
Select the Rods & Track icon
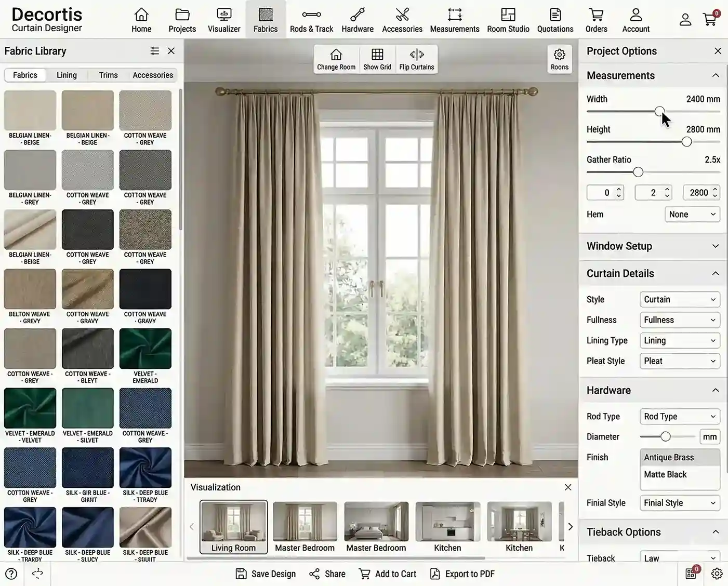tap(311, 19)
